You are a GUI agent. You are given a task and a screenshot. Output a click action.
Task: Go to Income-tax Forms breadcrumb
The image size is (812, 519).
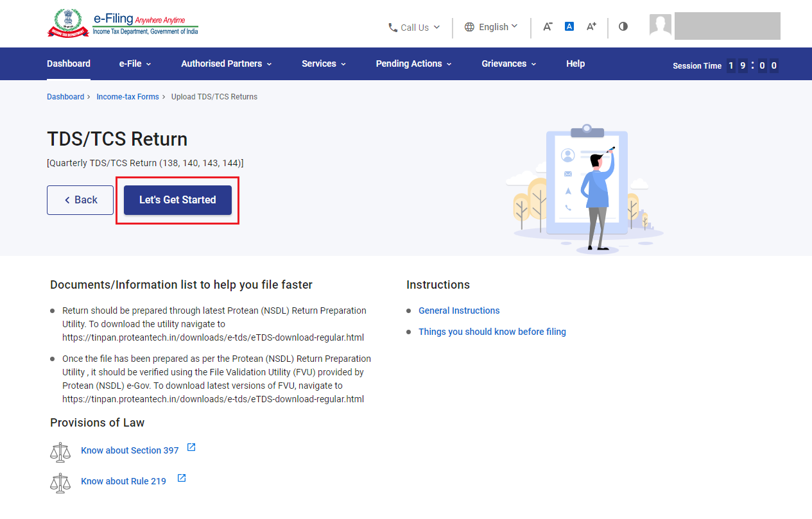[x=128, y=97]
